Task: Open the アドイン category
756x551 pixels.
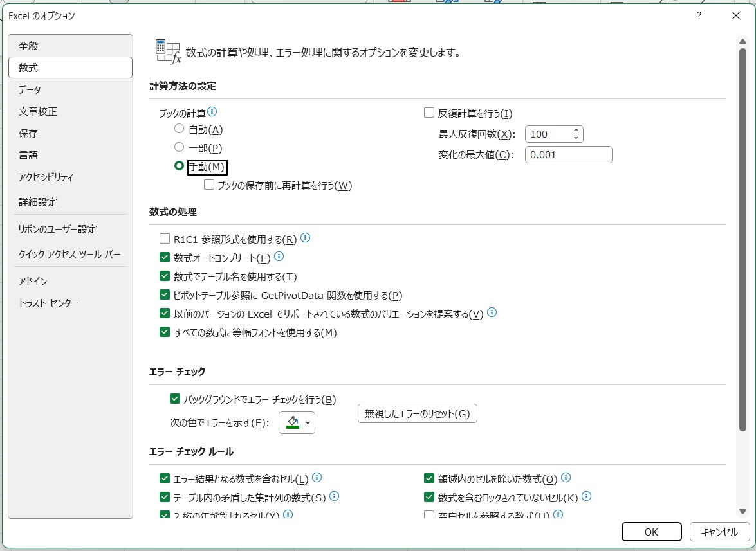Action: (x=70, y=281)
